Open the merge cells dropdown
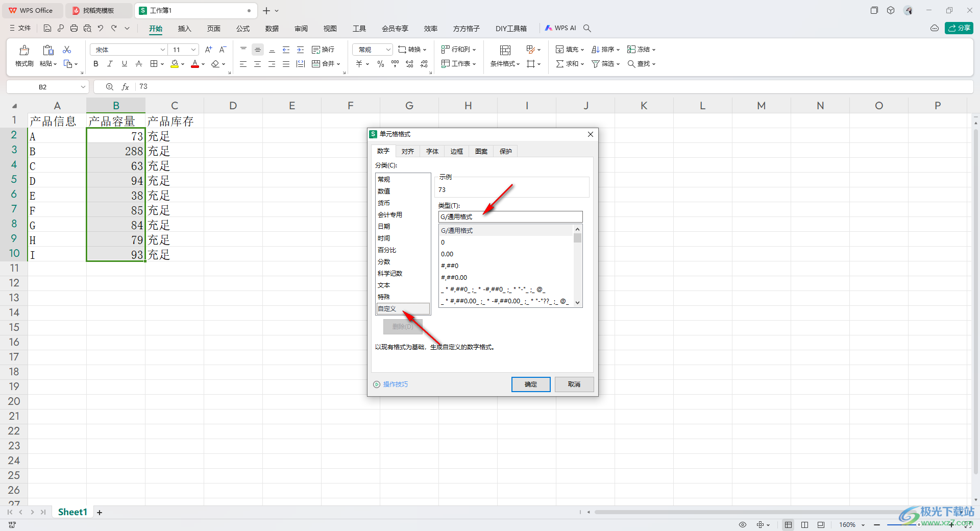The image size is (980, 531). click(338, 64)
